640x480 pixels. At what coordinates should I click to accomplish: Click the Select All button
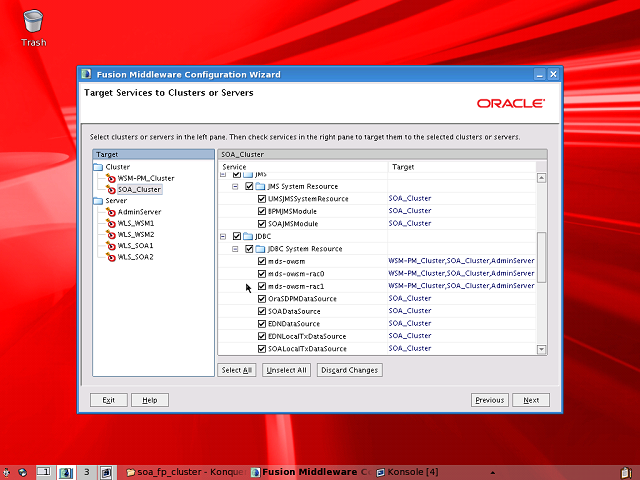237,370
